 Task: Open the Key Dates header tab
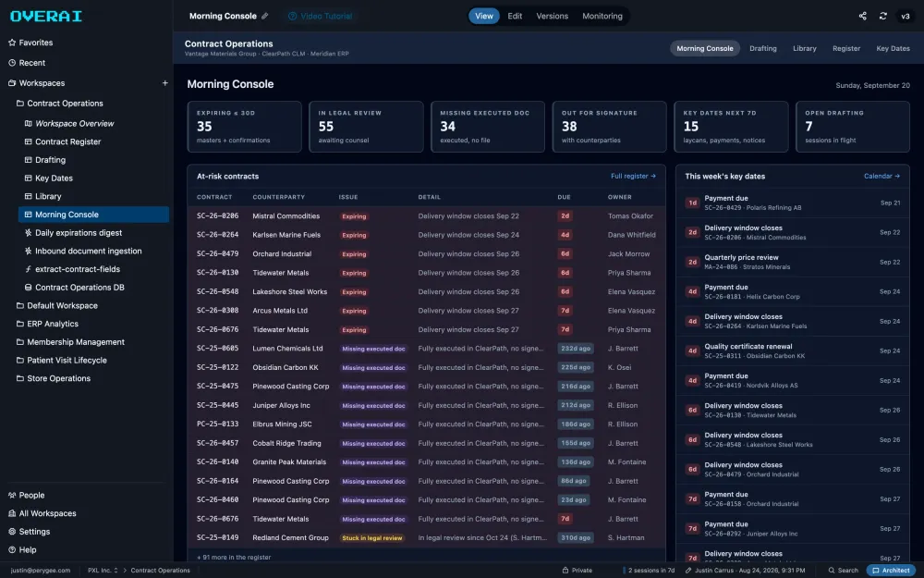tap(893, 48)
